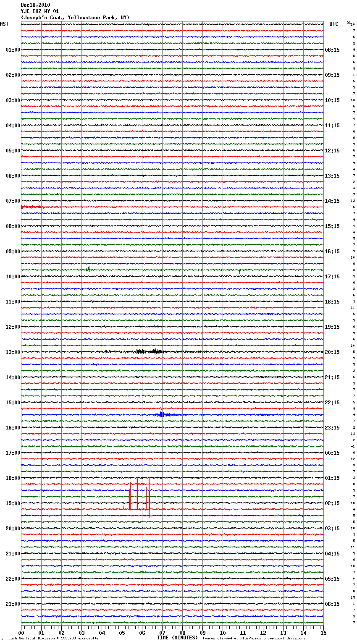Select the 18:00 MST time label
Screen dimensions: 357x644
click(x=13, y=478)
